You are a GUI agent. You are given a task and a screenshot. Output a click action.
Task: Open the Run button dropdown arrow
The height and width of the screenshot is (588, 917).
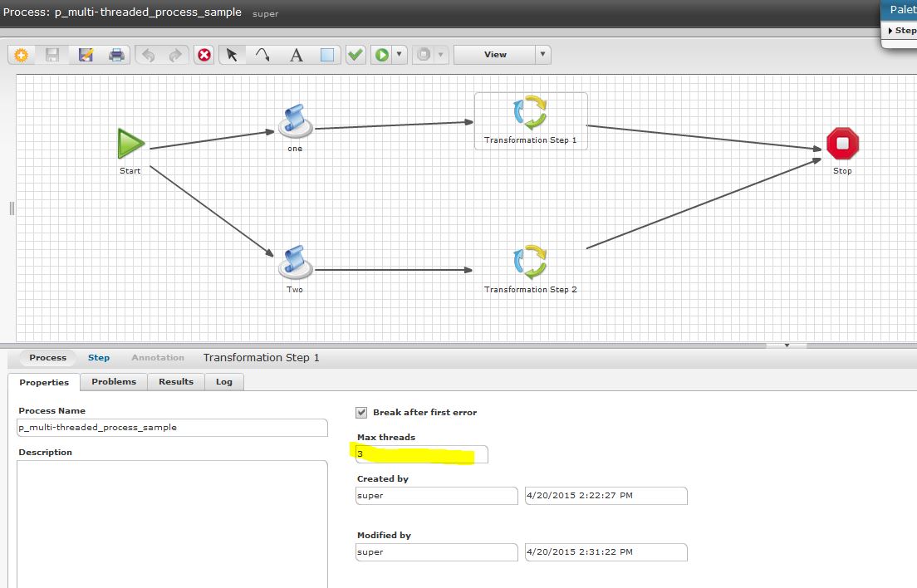click(x=399, y=54)
